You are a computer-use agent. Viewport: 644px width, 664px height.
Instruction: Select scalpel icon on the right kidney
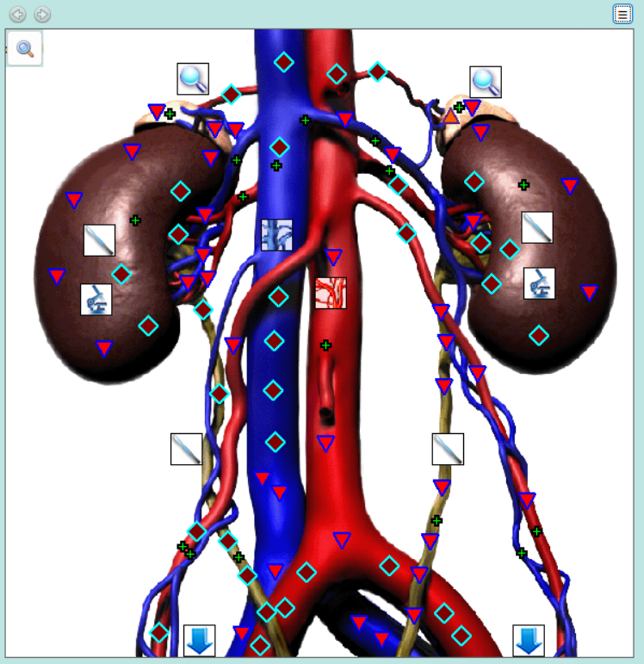[x=537, y=228]
